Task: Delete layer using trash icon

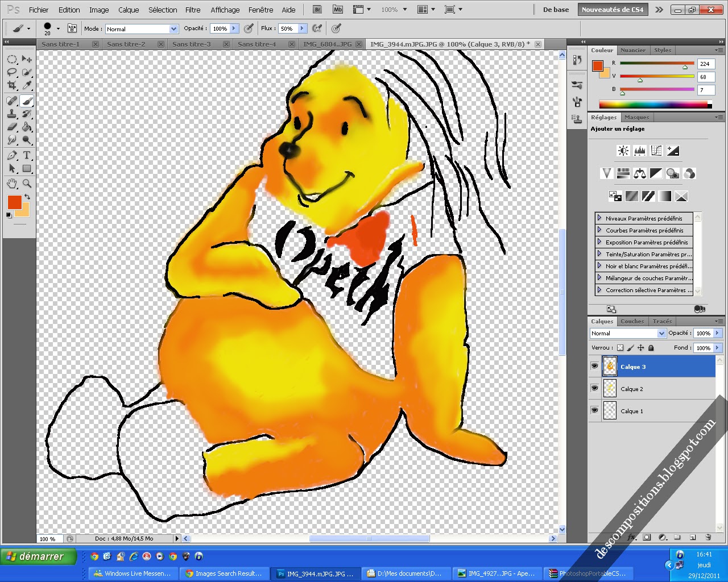Action: [x=708, y=537]
